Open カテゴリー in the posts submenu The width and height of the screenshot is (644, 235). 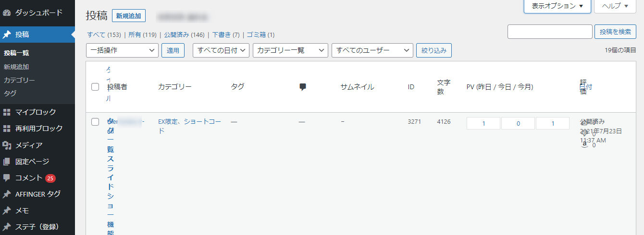point(19,80)
